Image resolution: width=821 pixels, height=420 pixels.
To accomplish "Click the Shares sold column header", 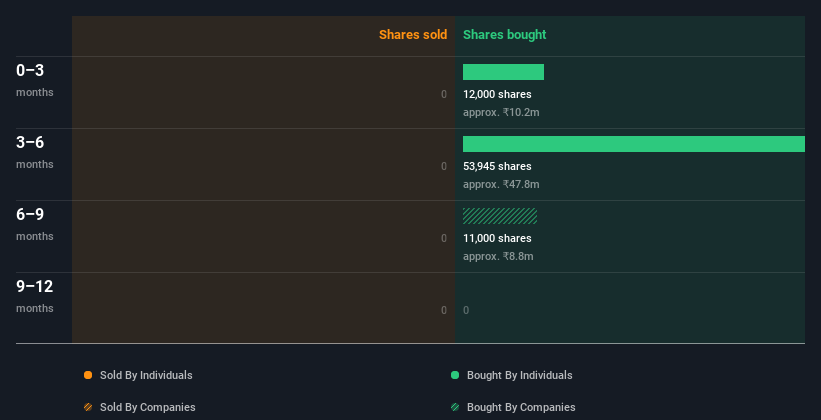I will [x=413, y=35].
